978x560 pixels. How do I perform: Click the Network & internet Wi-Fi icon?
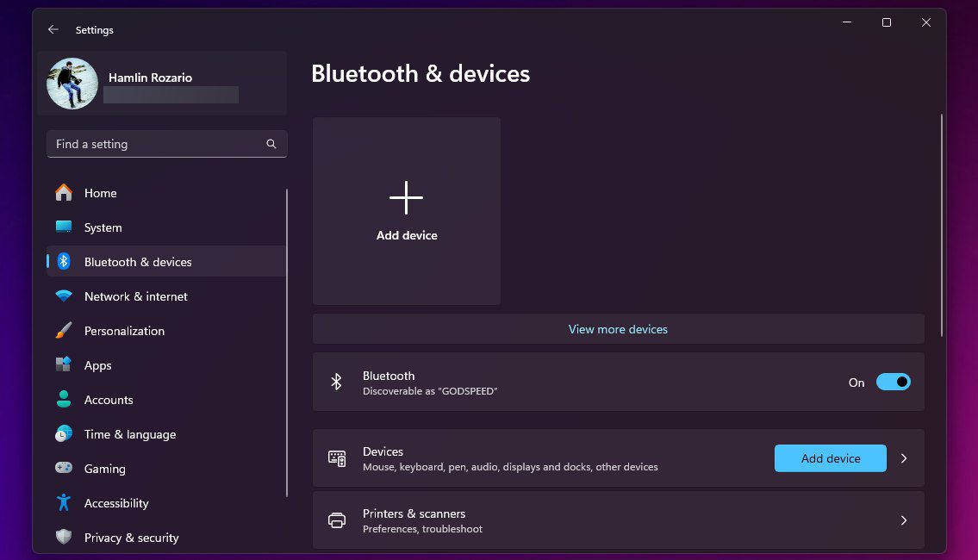pyautogui.click(x=64, y=296)
